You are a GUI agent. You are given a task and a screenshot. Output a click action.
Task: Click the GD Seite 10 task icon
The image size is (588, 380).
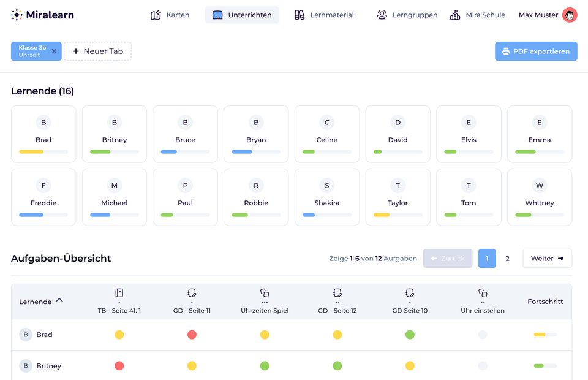tap(410, 293)
